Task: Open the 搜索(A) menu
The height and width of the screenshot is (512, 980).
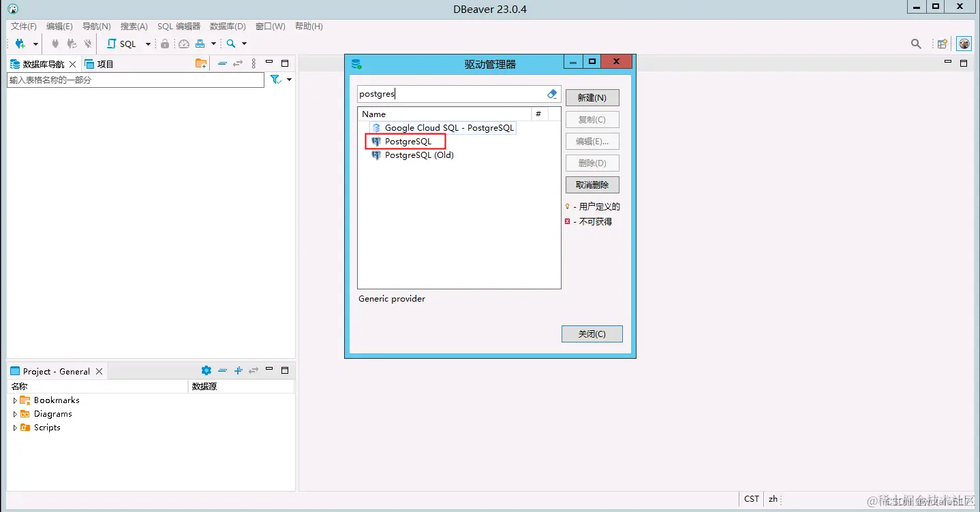Action: tap(134, 27)
